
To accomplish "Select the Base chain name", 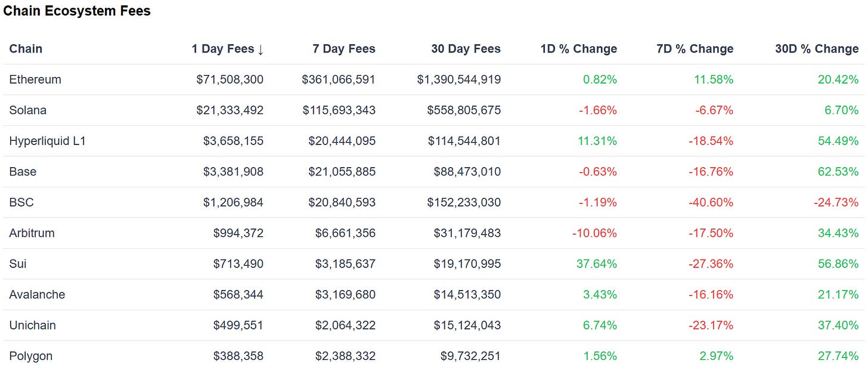I will (x=23, y=172).
